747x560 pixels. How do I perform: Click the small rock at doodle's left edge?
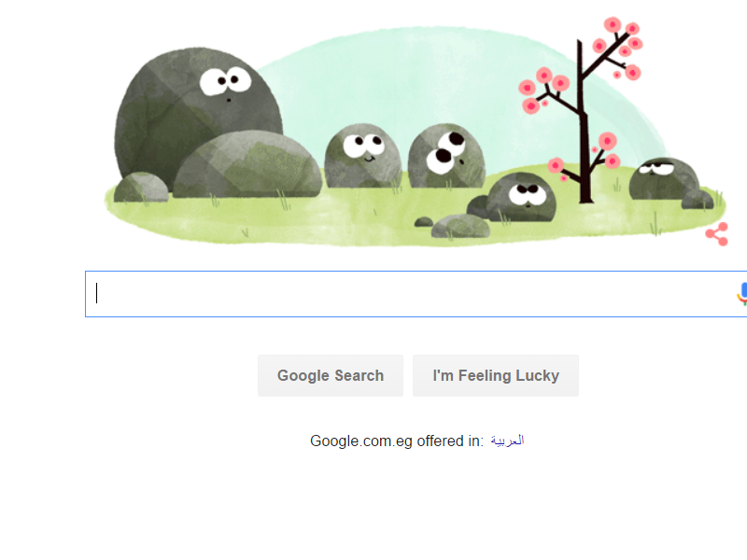coord(142,188)
